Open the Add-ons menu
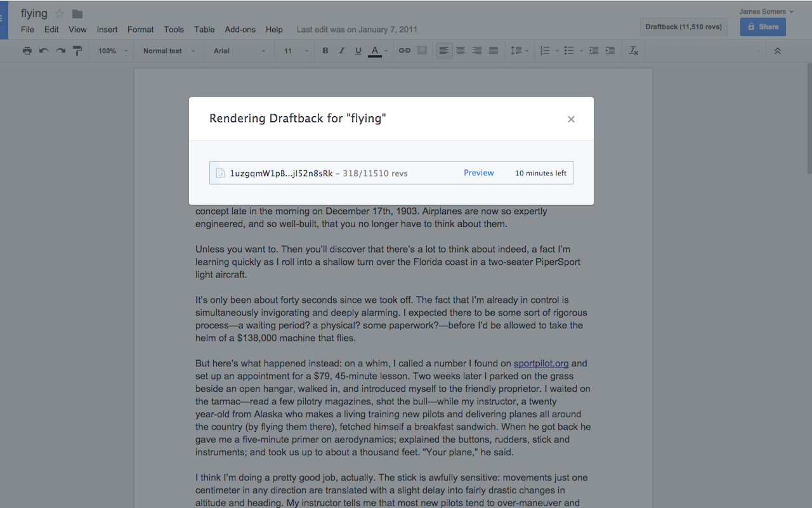This screenshot has height=508, width=812. (x=240, y=29)
